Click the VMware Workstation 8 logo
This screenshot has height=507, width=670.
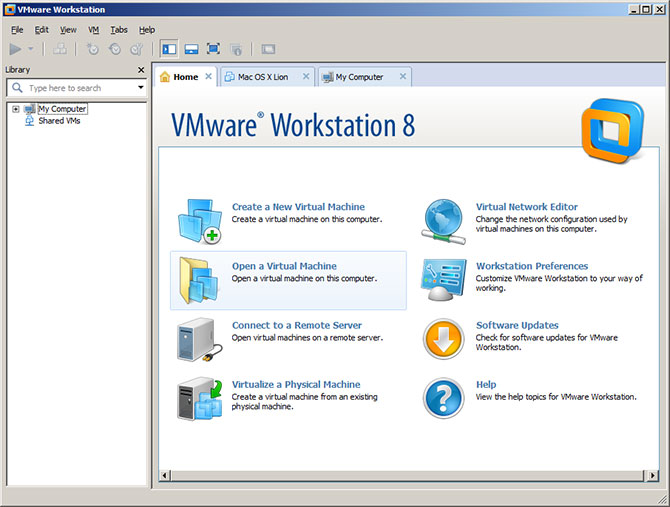tap(613, 131)
